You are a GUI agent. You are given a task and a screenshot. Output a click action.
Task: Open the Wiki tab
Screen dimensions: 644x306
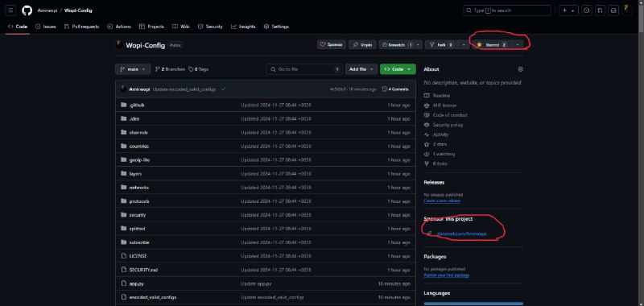(x=180, y=27)
